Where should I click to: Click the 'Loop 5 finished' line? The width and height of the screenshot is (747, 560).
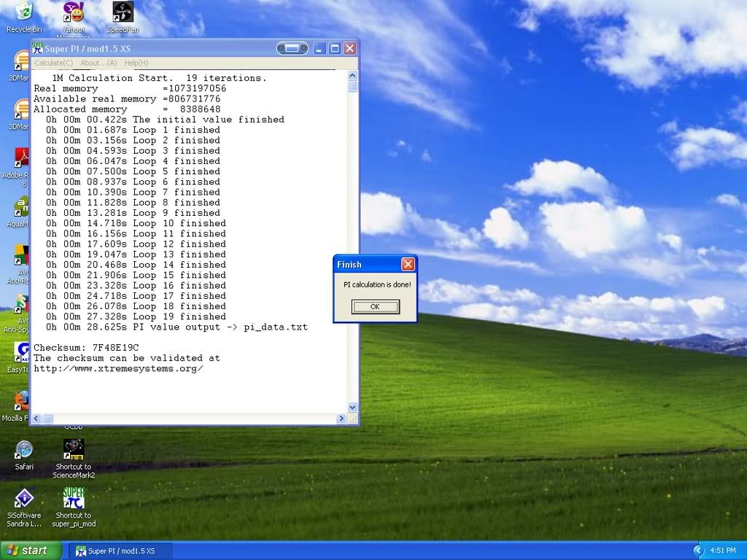[x=133, y=171]
